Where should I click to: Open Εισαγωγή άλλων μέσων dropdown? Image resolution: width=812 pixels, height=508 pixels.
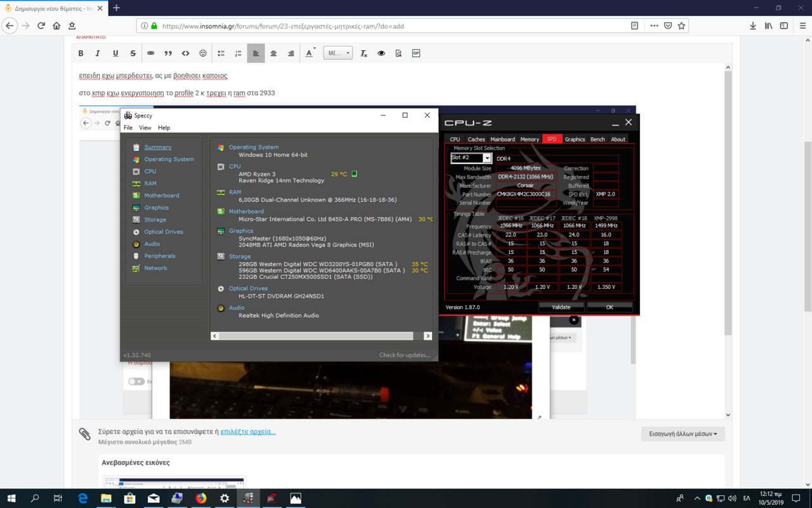[x=683, y=434]
